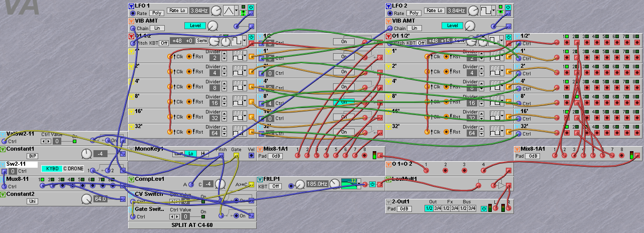Open left 16' divider pulse-mode dropdown
644x233 pixels.
click(239, 115)
